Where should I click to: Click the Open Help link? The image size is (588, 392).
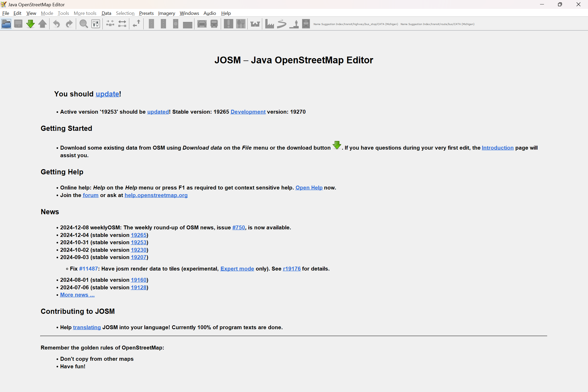(x=309, y=188)
